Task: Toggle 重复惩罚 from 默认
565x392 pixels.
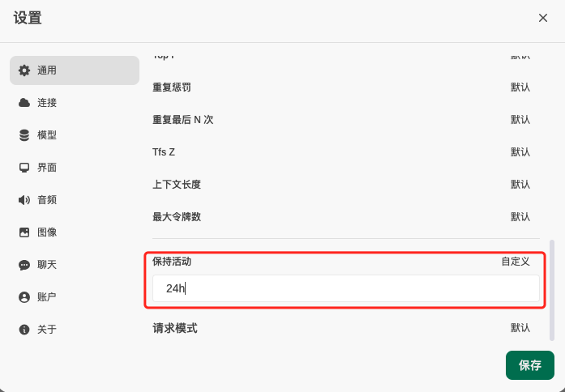Action: [520, 87]
